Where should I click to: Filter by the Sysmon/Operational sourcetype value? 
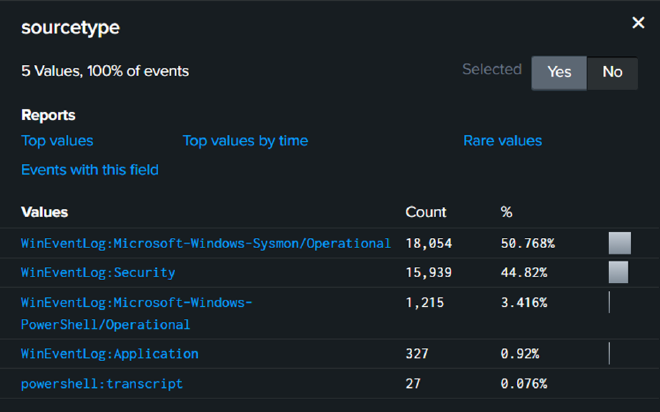pos(205,243)
